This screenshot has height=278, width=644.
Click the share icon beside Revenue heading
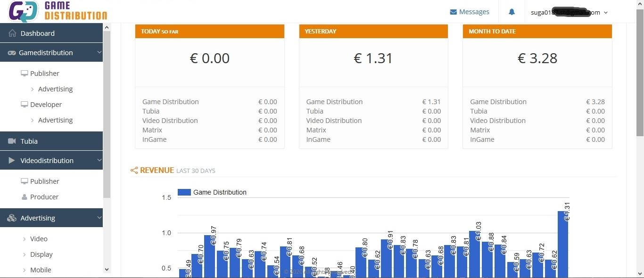click(134, 171)
